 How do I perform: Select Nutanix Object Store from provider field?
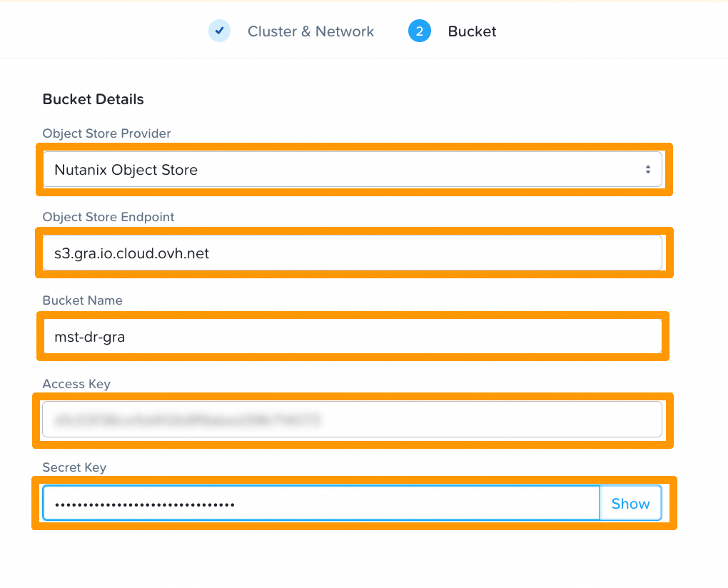click(x=353, y=169)
